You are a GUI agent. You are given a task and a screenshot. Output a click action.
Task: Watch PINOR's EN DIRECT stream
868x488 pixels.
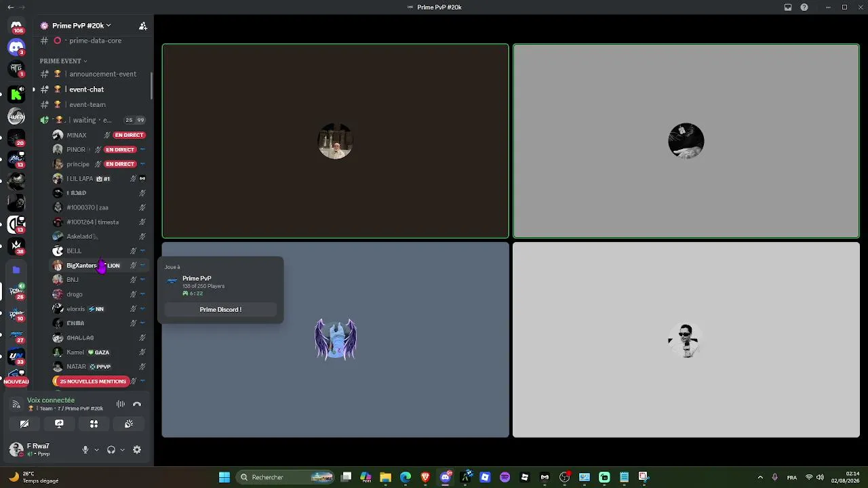coord(120,150)
